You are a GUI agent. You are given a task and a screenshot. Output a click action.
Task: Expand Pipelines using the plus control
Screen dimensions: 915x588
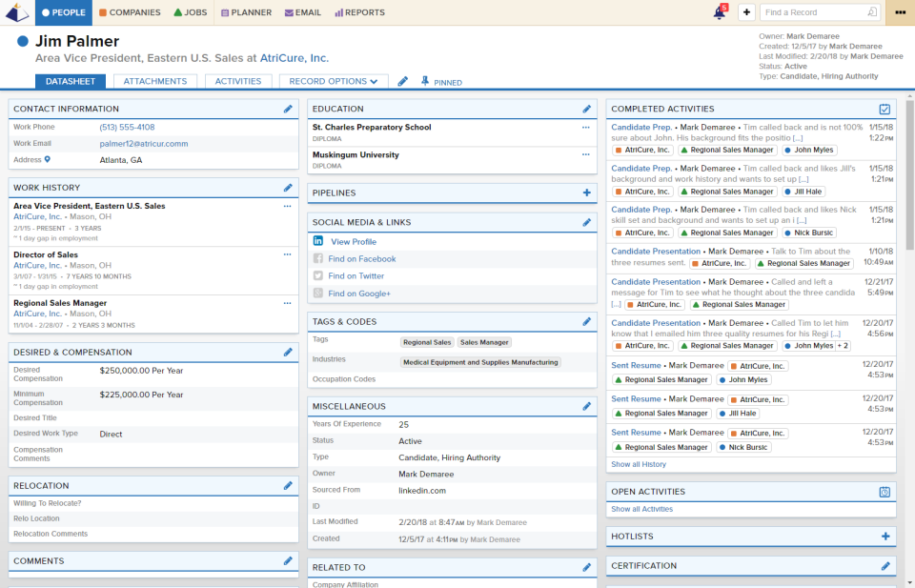coord(588,193)
